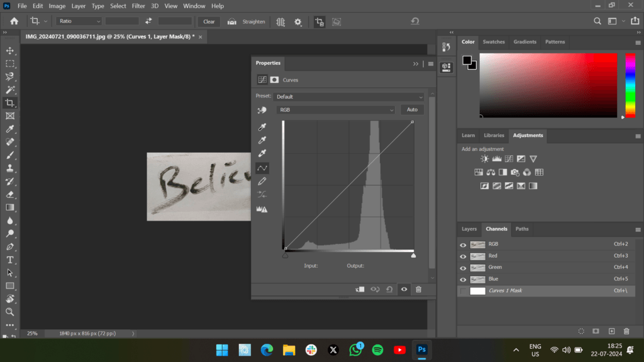Viewport: 644px width, 362px height.
Task: Open the crop Ratio preset dropdown
Action: pyautogui.click(x=79, y=21)
